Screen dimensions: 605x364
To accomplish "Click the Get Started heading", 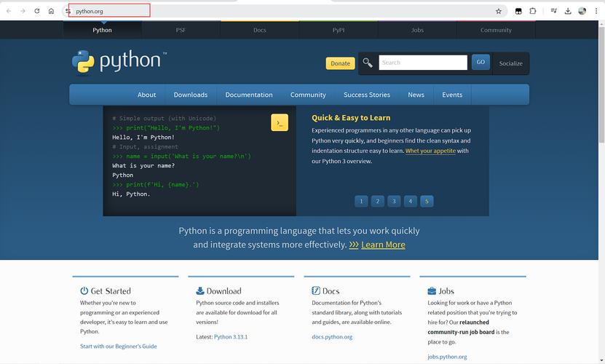I will pos(111,291).
